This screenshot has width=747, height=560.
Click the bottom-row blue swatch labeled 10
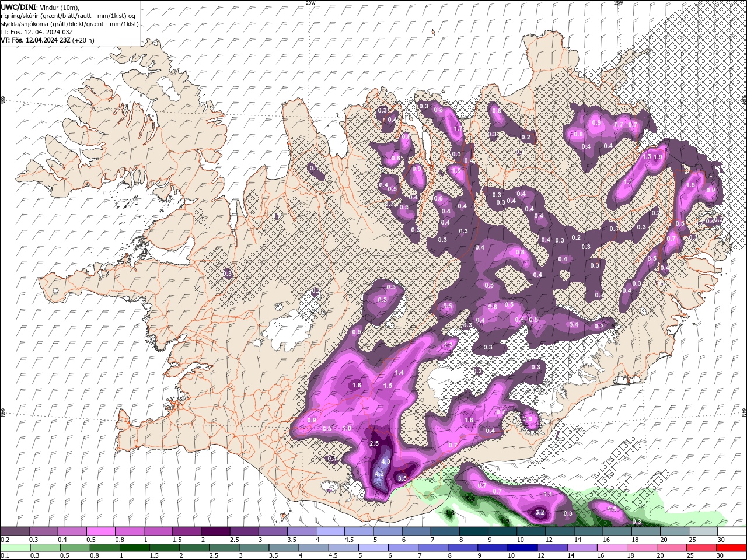click(522, 548)
